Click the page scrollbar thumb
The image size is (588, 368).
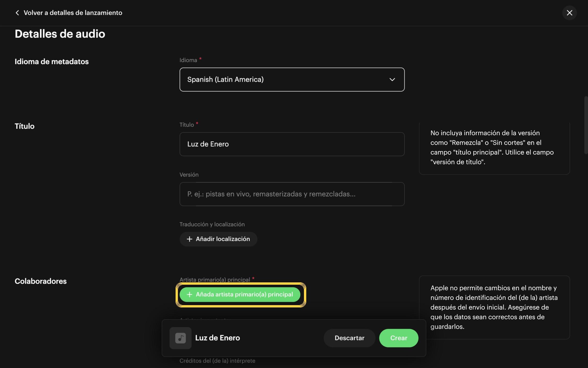click(586, 125)
